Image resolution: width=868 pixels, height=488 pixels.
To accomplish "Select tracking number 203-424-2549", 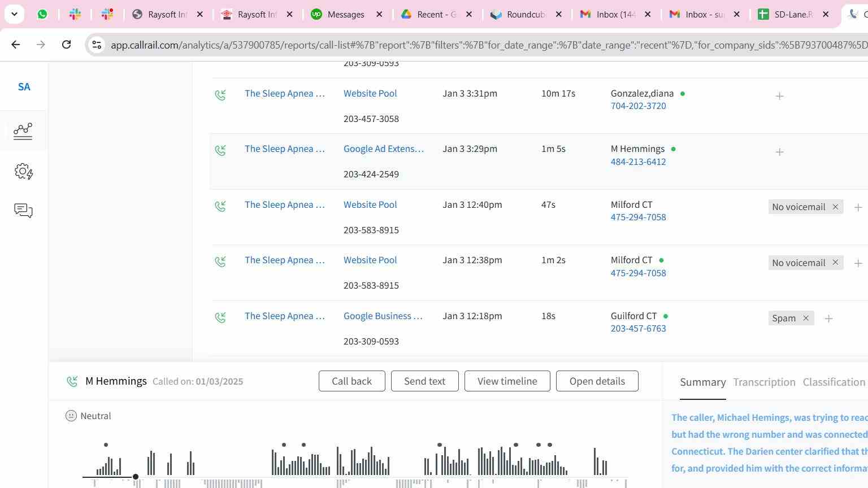I will (371, 175).
